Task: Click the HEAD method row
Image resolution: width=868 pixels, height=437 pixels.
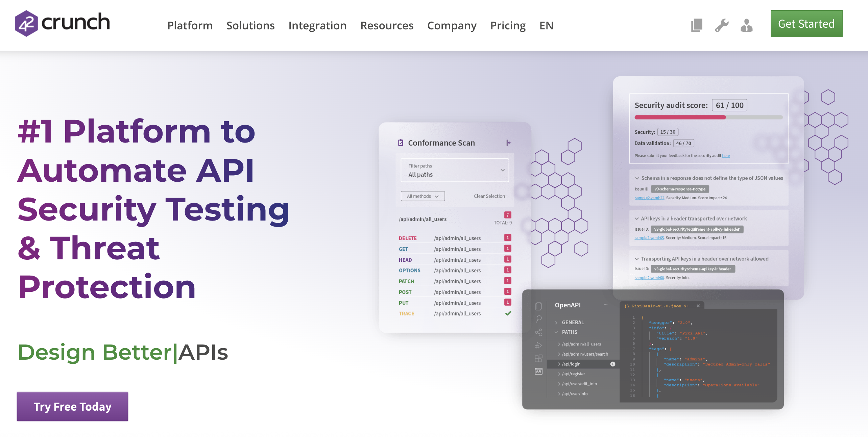Action: coord(455,260)
